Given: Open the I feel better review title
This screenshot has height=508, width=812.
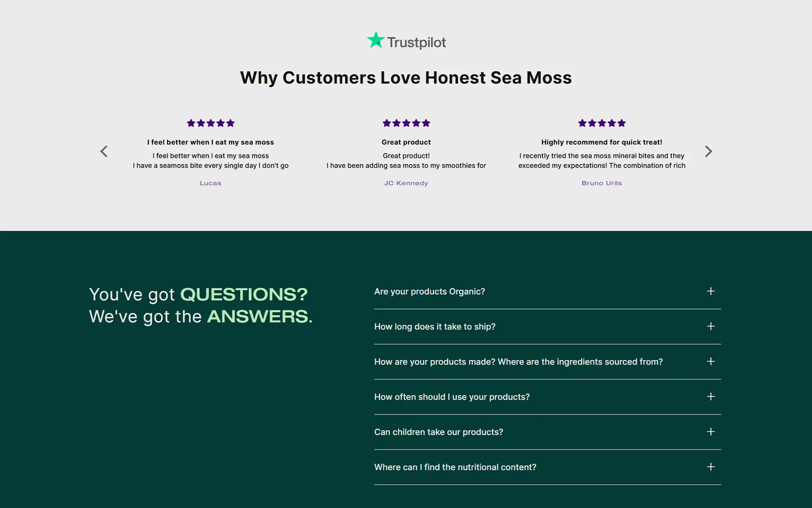Looking at the screenshot, I should tap(211, 142).
